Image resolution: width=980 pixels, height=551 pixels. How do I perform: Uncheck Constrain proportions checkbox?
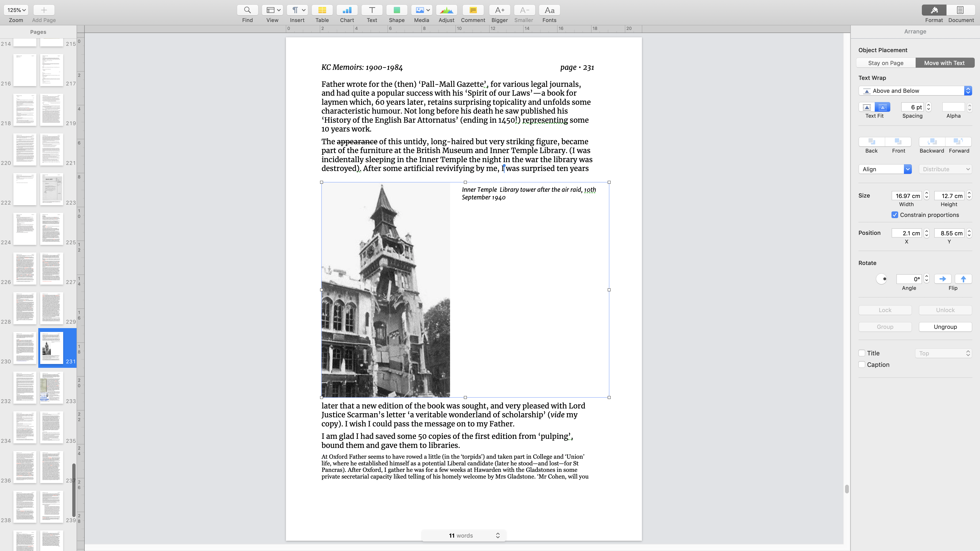tap(895, 215)
